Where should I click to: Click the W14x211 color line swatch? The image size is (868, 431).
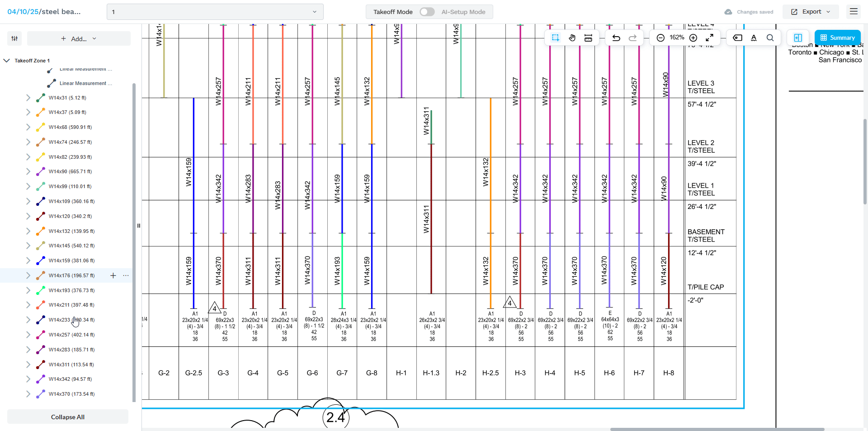41,305
